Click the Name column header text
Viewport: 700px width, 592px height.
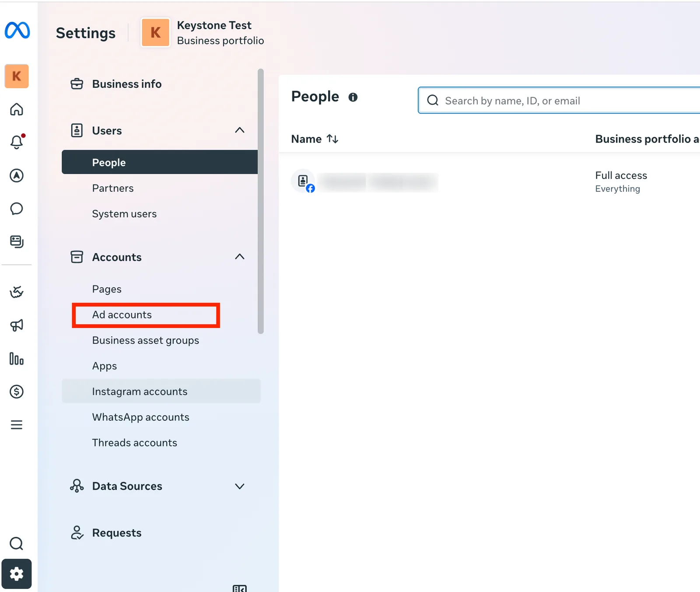[306, 139]
